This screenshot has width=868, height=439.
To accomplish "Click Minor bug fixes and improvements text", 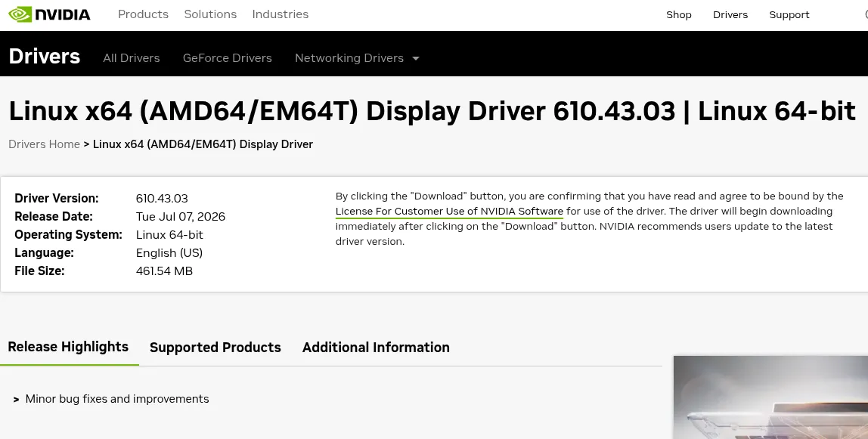I will click(x=117, y=399).
